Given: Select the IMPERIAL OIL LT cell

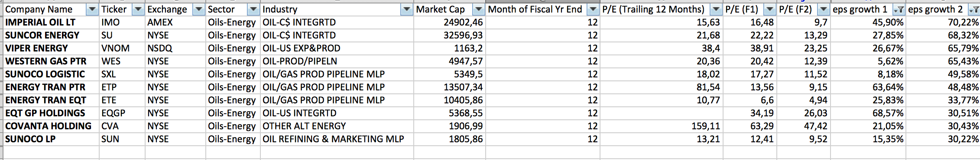Looking at the screenshot, I should [x=51, y=22].
